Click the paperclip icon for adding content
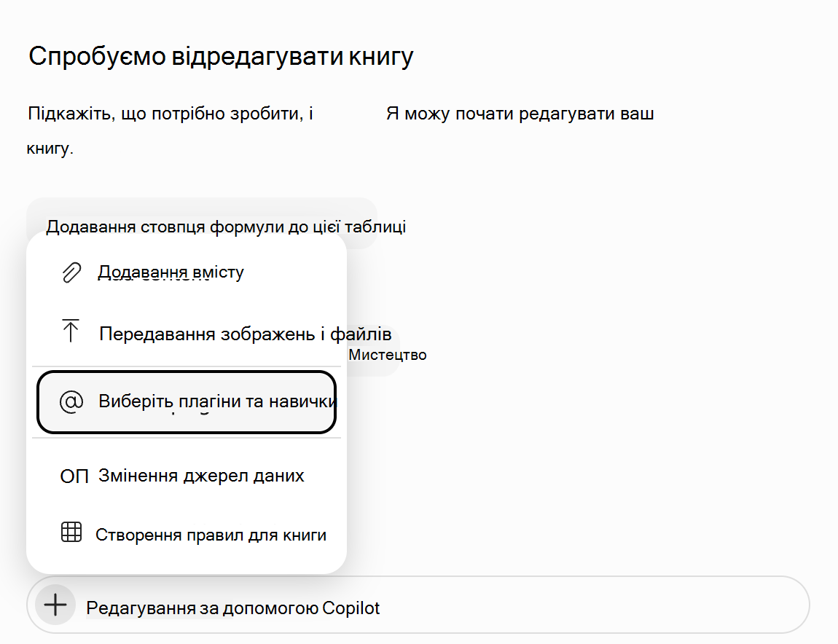 71,272
